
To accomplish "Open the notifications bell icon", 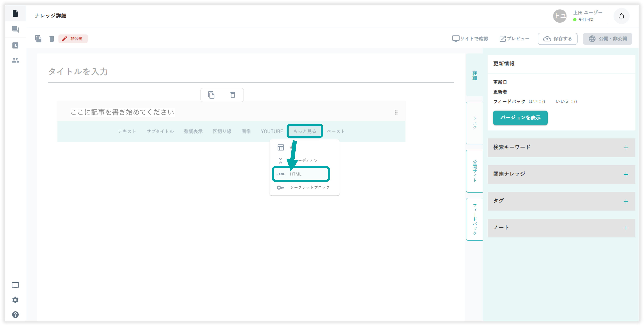I will click(x=621, y=16).
